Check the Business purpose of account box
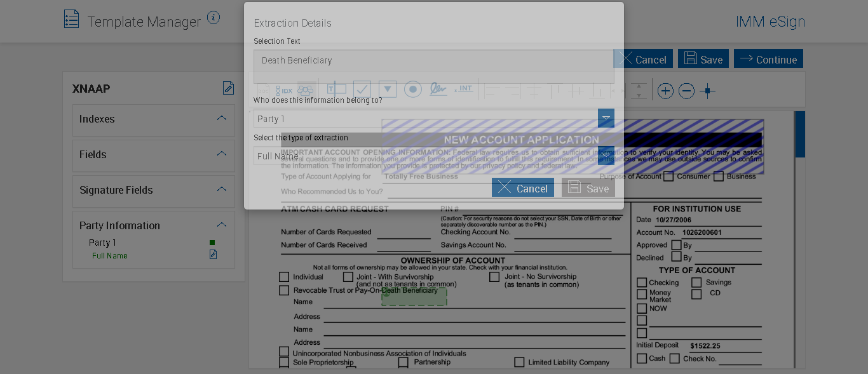The image size is (868, 374). click(x=719, y=177)
